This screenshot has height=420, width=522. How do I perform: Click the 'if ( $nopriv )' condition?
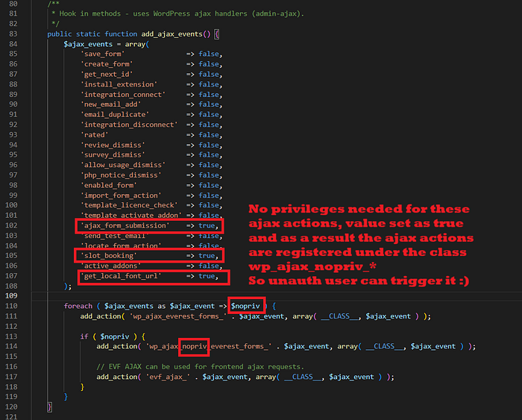click(x=109, y=336)
